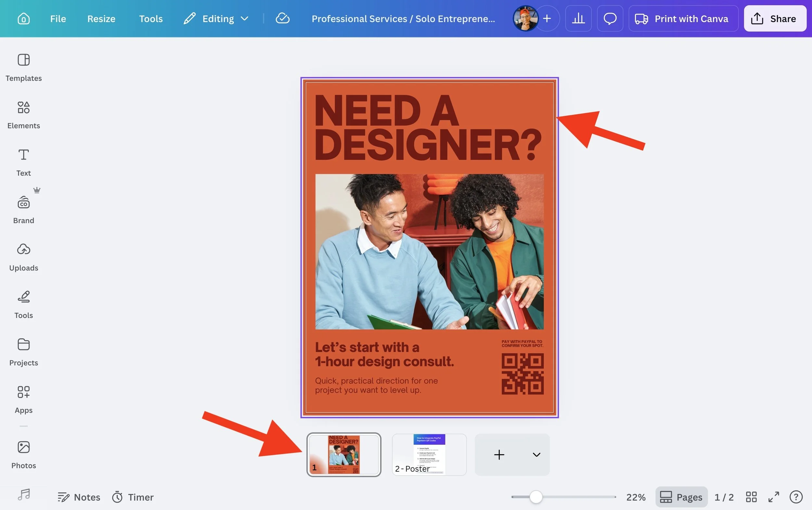
Task: Click the Share button
Action: pyautogui.click(x=775, y=19)
